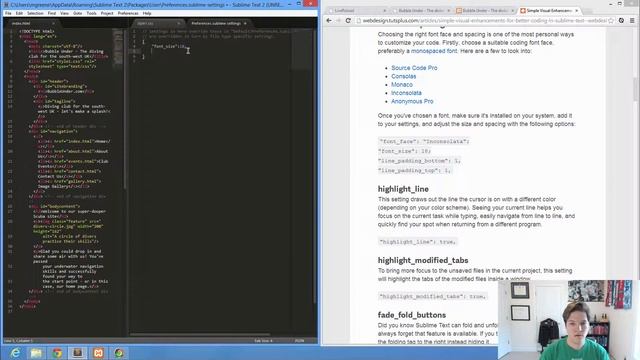Open the Project menu
This screenshot has width=640, height=360.
[x=107, y=13]
